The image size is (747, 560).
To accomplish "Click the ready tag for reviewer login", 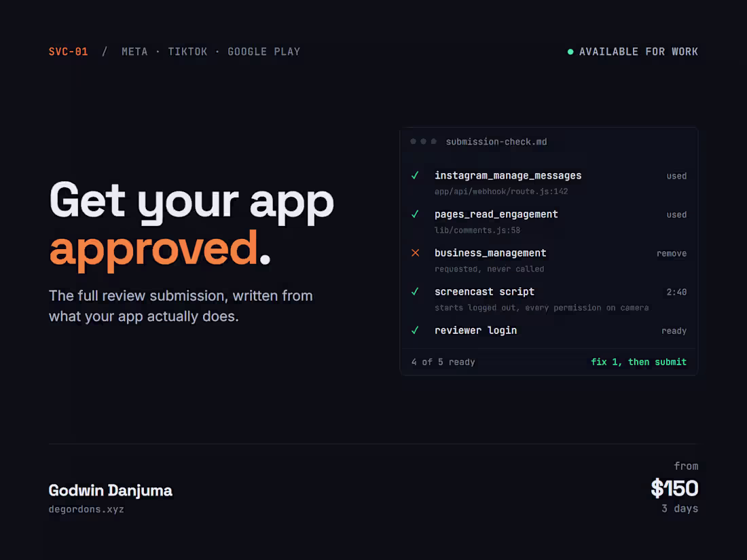I will [674, 331].
